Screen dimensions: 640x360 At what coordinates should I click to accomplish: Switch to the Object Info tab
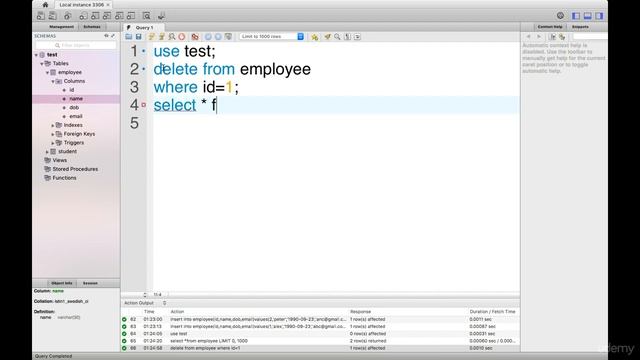coord(62,283)
